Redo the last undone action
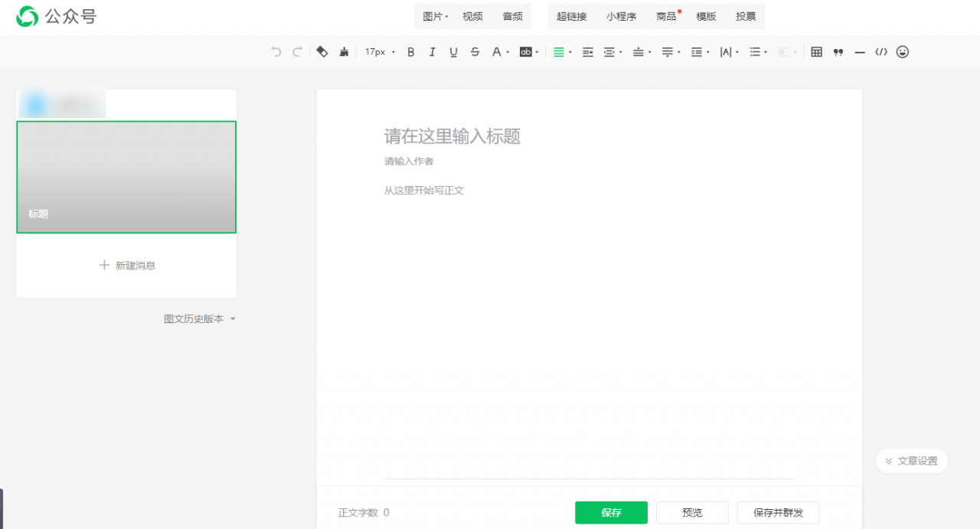The height and width of the screenshot is (529, 980). [297, 51]
